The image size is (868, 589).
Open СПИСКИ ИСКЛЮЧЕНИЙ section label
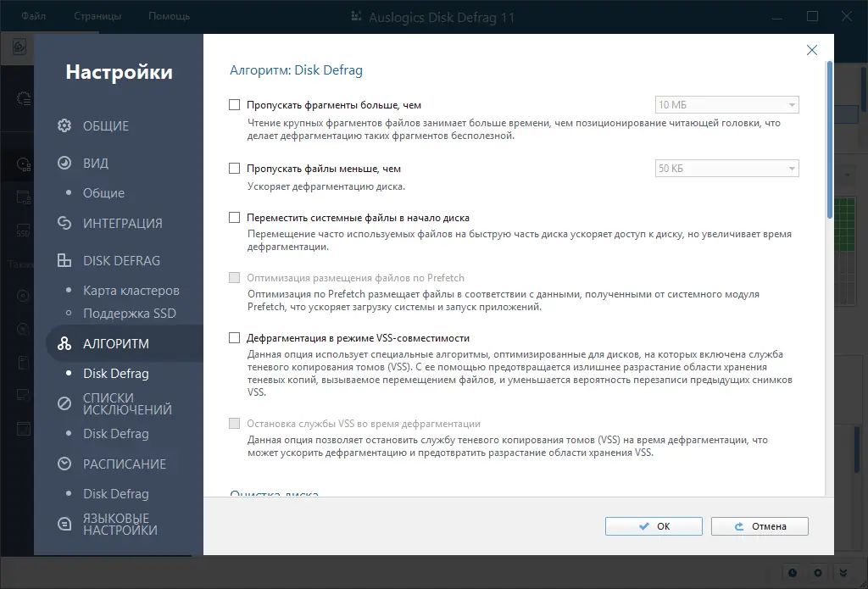point(127,404)
